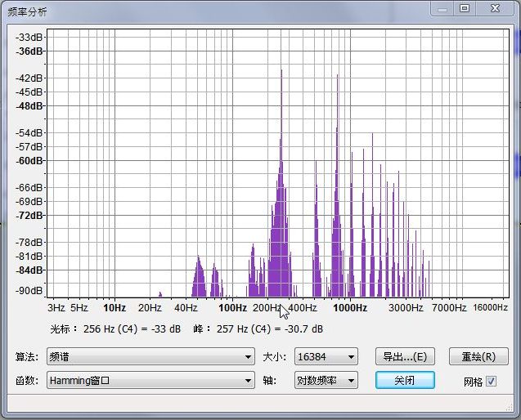Click the 导出...(E) button

coord(405,357)
